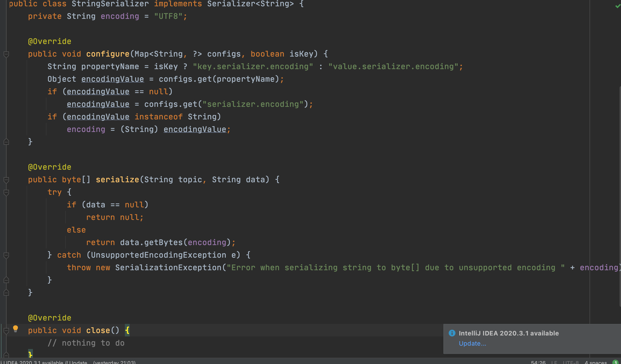
Task: Open the LF line separator selector
Action: tap(554, 362)
